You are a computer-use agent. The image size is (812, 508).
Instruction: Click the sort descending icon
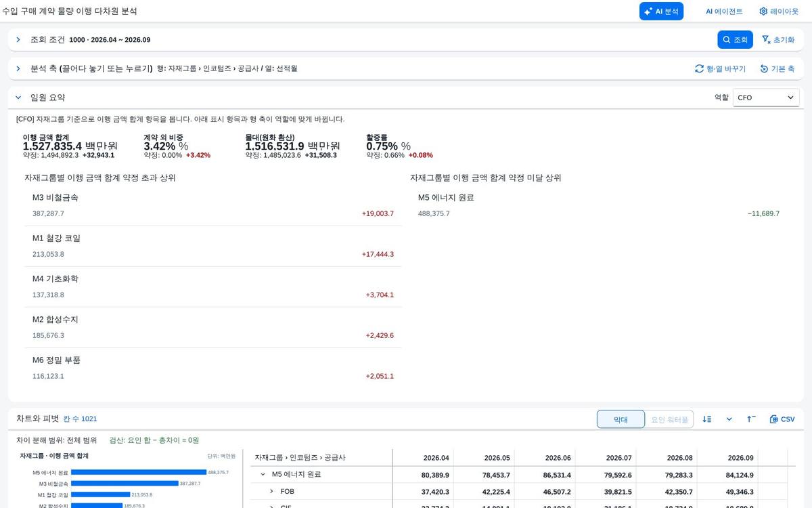707,419
